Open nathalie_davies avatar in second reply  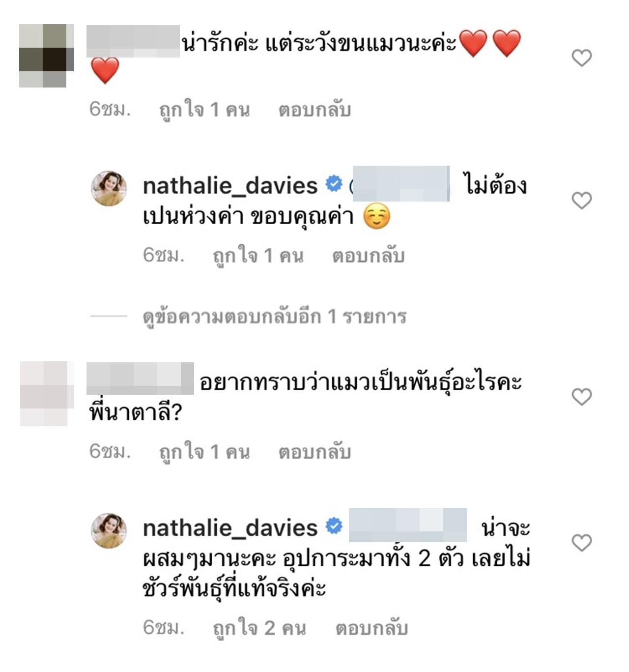point(109,531)
